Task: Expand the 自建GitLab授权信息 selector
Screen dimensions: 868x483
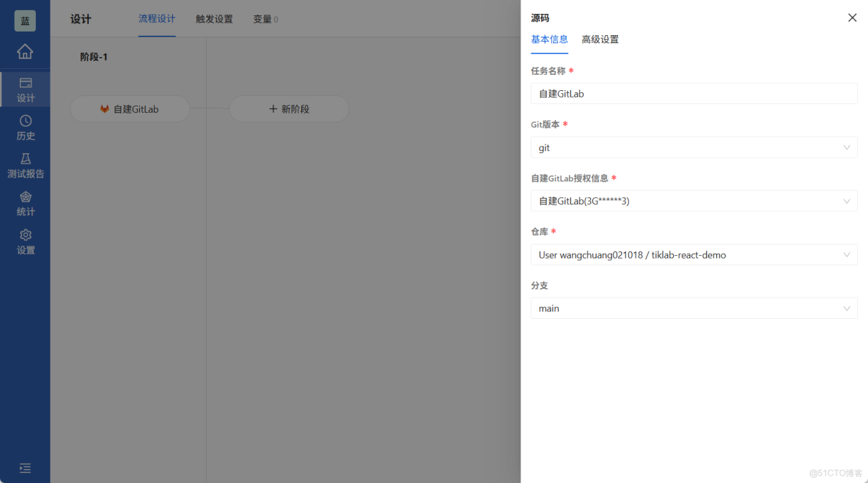Action: pos(694,200)
